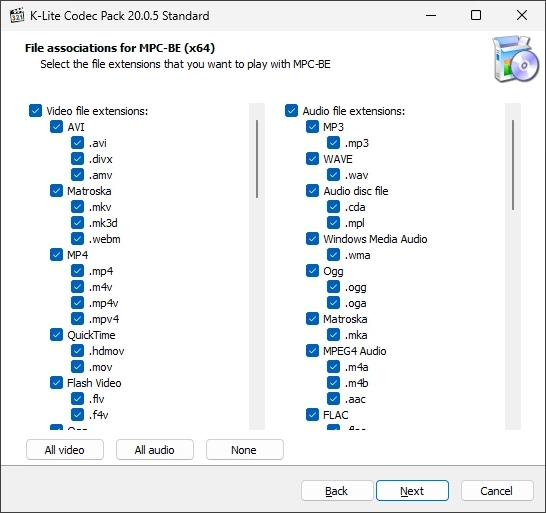Uncheck the .wav extension
Image resolution: width=546 pixels, height=513 pixels.
pyautogui.click(x=333, y=175)
